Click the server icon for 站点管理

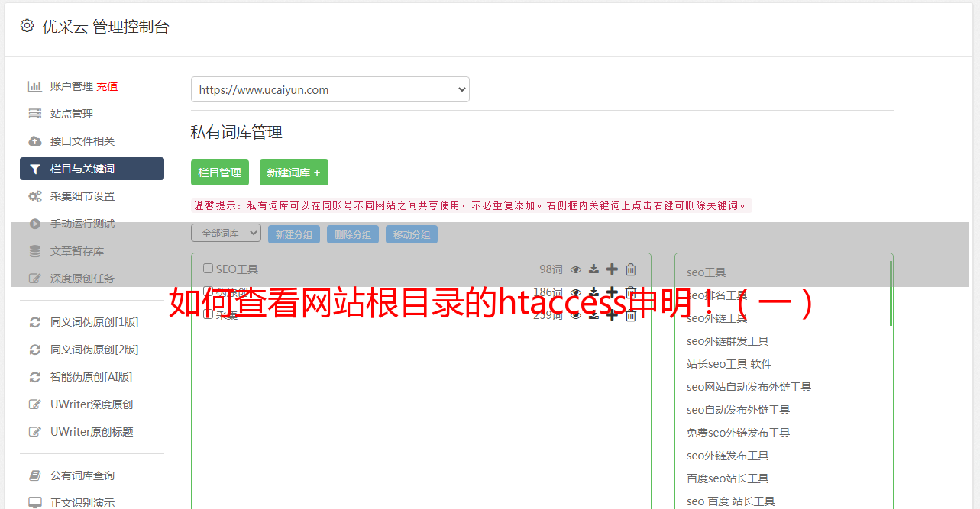click(x=34, y=114)
